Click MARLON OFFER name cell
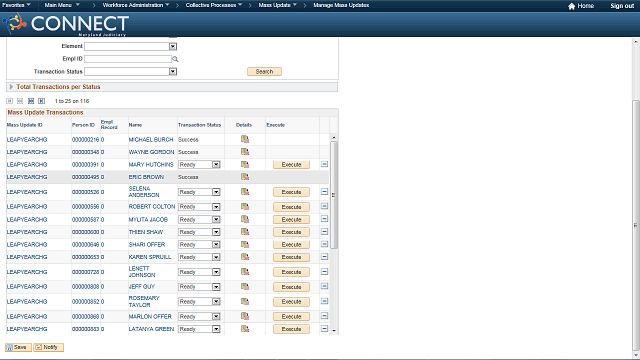Screen dimensions: 640x360 click(150, 316)
